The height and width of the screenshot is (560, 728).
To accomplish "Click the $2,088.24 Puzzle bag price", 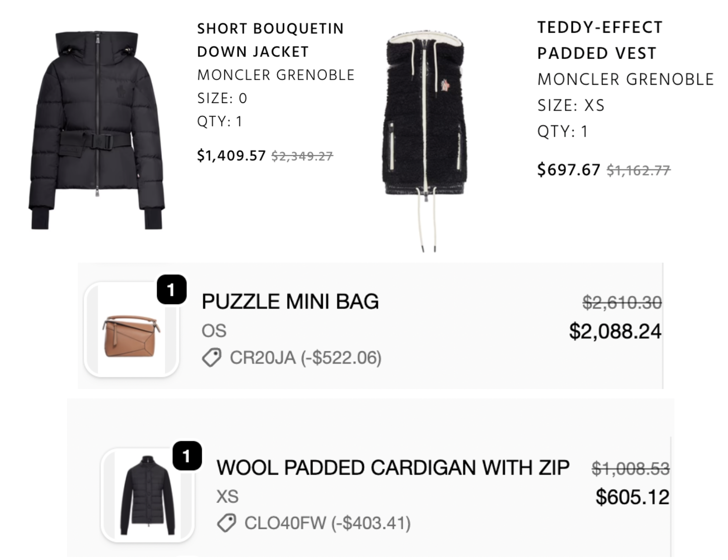I will (615, 331).
